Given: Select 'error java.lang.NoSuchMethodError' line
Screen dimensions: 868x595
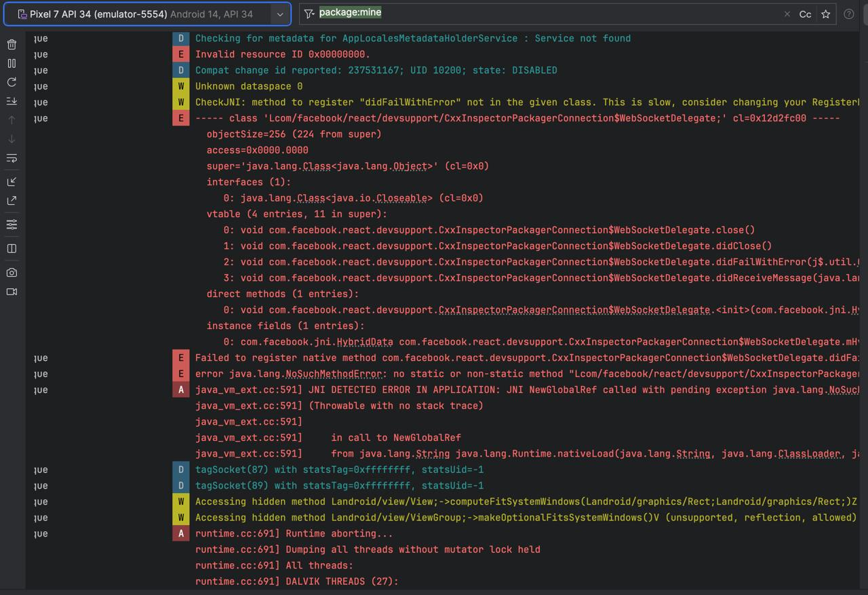Looking at the screenshot, I should (528, 374).
